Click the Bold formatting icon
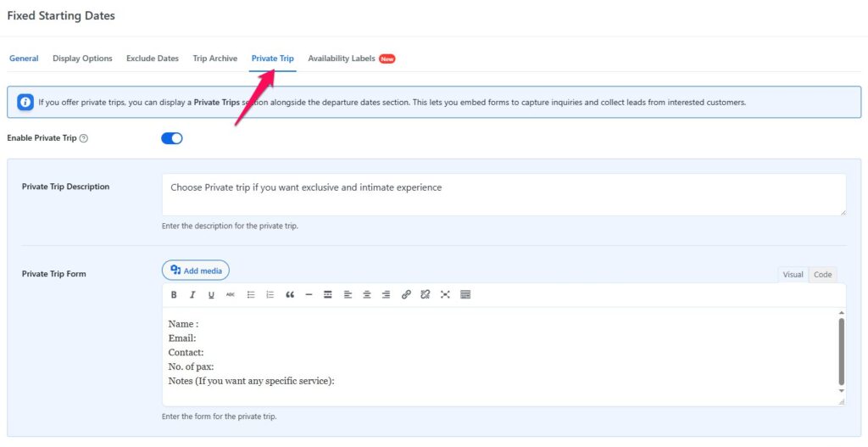The width and height of the screenshot is (868, 447). [174, 295]
